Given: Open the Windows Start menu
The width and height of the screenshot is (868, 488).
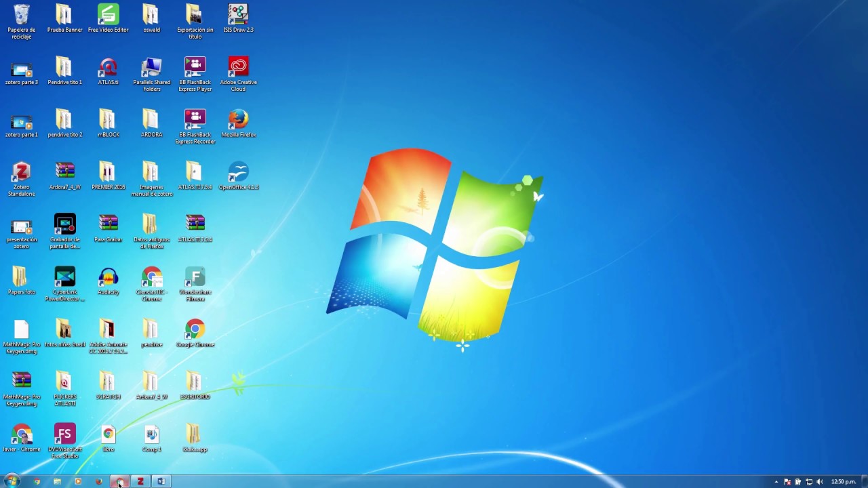Looking at the screenshot, I should click(x=12, y=481).
